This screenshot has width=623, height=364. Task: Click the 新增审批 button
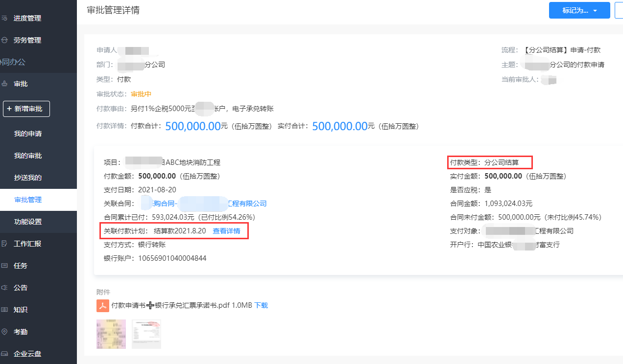(x=26, y=109)
